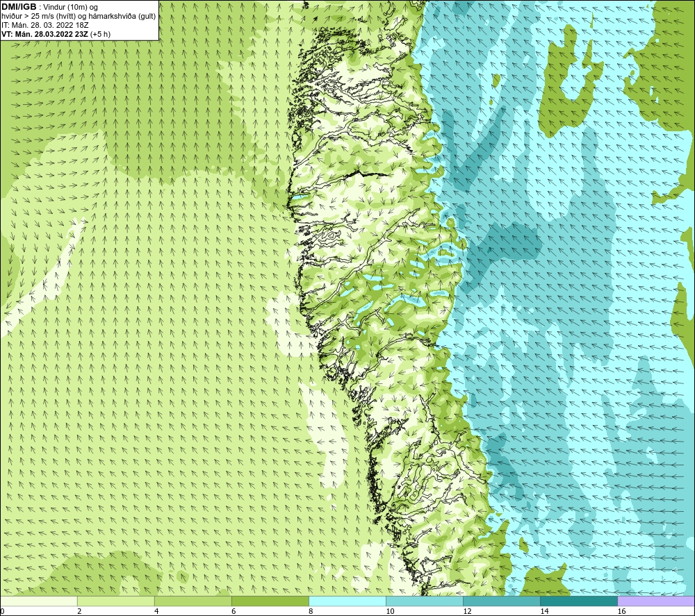Click the 0–2 m/s palest legend swatch
Image resolution: width=695 pixels, height=616 pixels.
click(x=38, y=601)
